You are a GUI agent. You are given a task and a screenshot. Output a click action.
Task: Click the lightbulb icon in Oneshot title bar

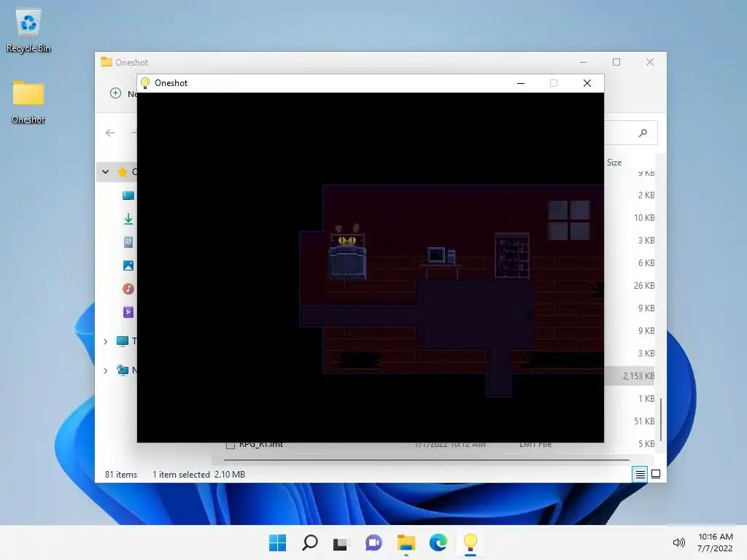145,83
